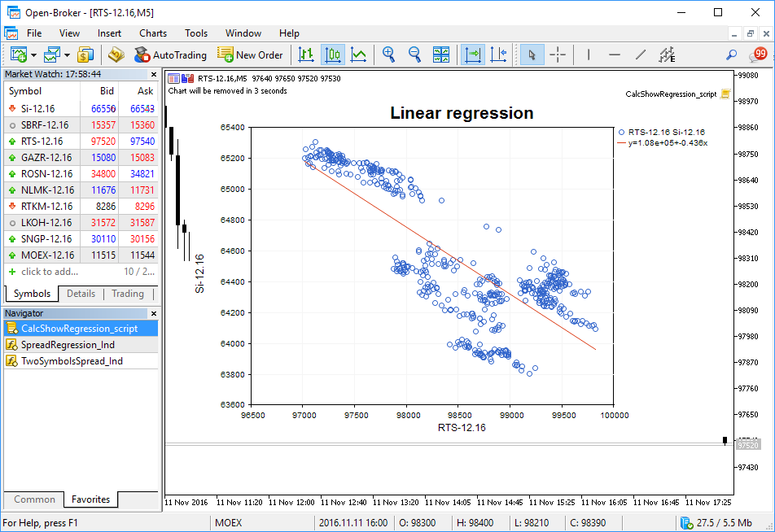Open the Profiles dropdown arrow

click(67, 55)
